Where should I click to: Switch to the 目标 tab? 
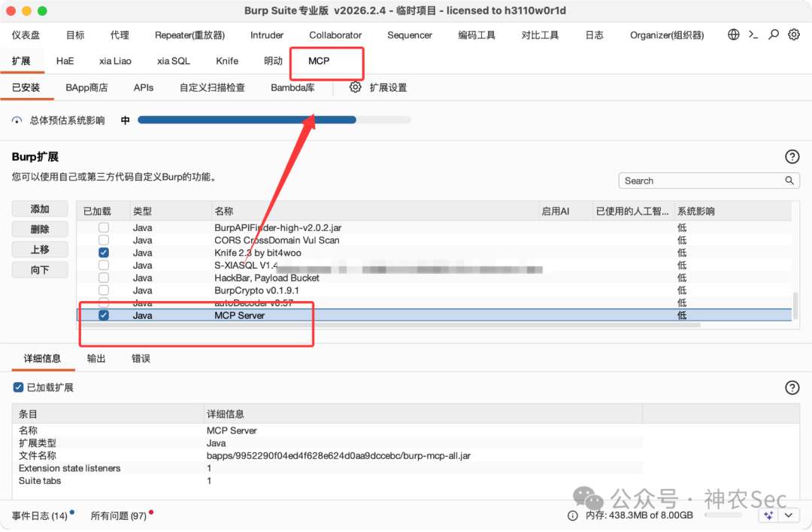click(x=75, y=35)
